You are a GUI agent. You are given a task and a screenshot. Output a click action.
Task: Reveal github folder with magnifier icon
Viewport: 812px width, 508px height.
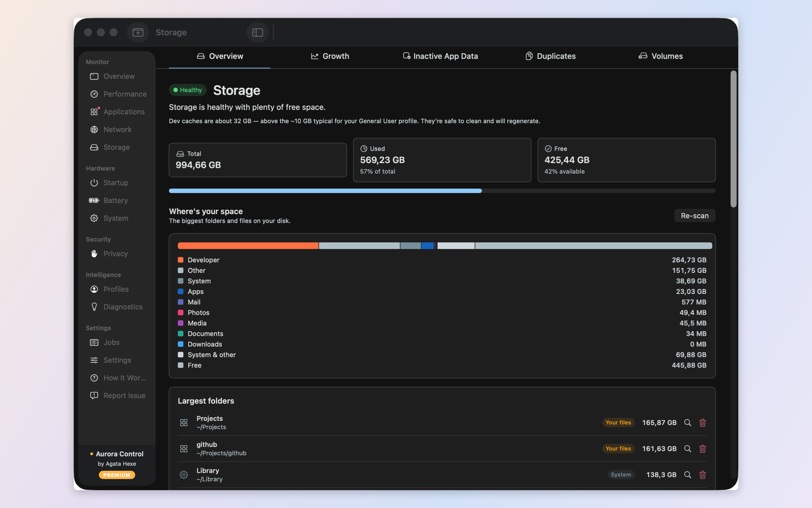pos(688,449)
